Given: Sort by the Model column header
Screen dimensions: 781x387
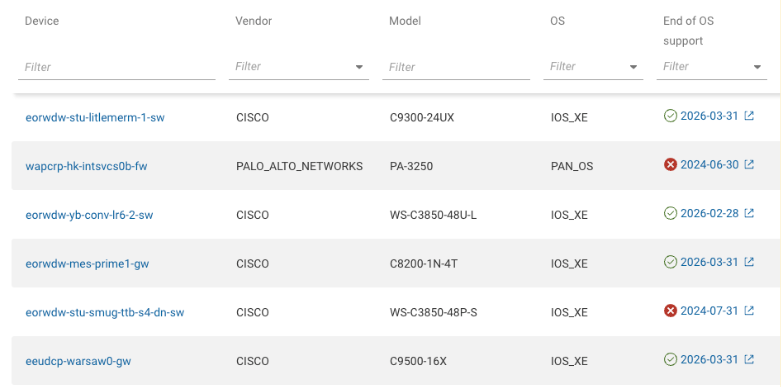Looking at the screenshot, I should (x=405, y=21).
